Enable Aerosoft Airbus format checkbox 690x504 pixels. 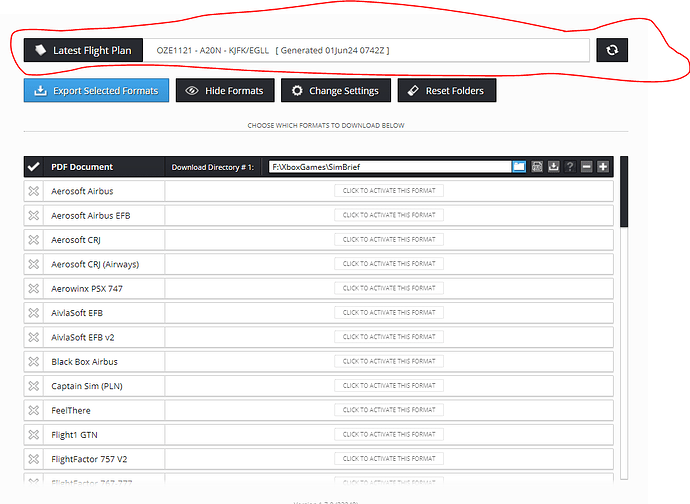[33, 191]
